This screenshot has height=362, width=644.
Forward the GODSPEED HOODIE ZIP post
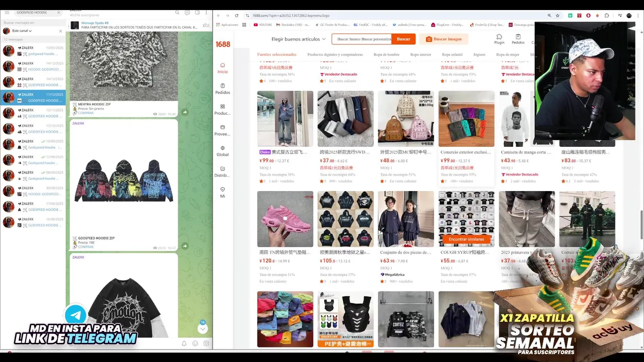185,246
